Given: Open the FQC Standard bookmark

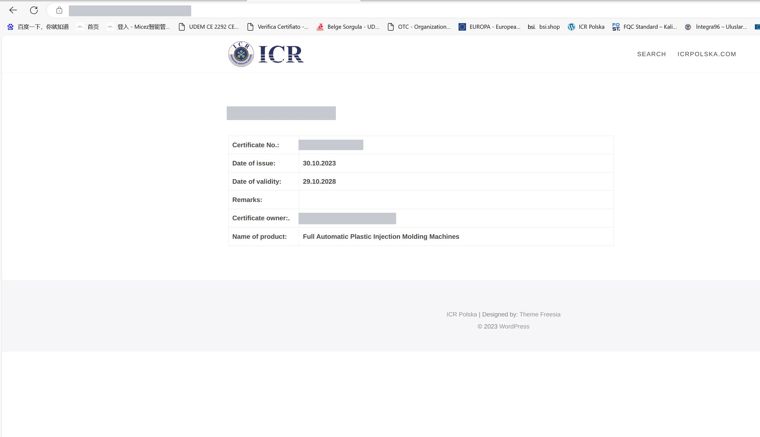Looking at the screenshot, I should [x=644, y=27].
